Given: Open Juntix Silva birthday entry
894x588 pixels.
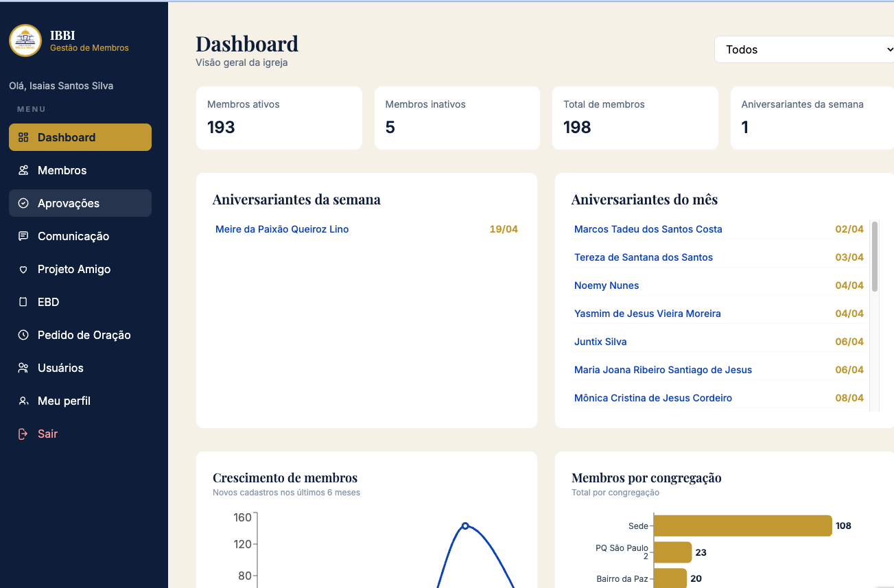Looking at the screenshot, I should point(600,342).
